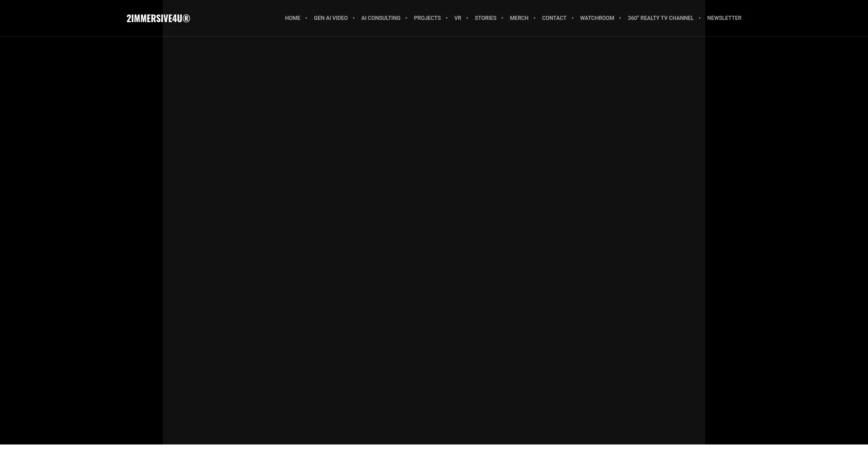Navigate to AI Consulting
Viewport: 868px width, 449px height.
[381, 18]
